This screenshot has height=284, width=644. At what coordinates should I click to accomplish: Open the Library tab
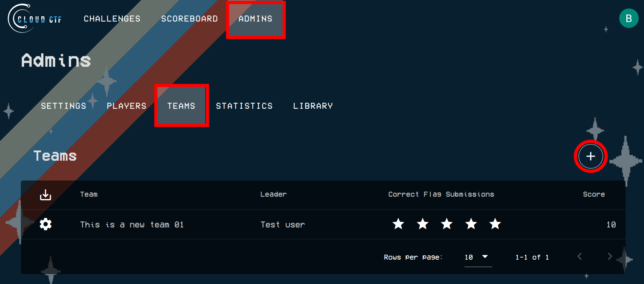313,106
